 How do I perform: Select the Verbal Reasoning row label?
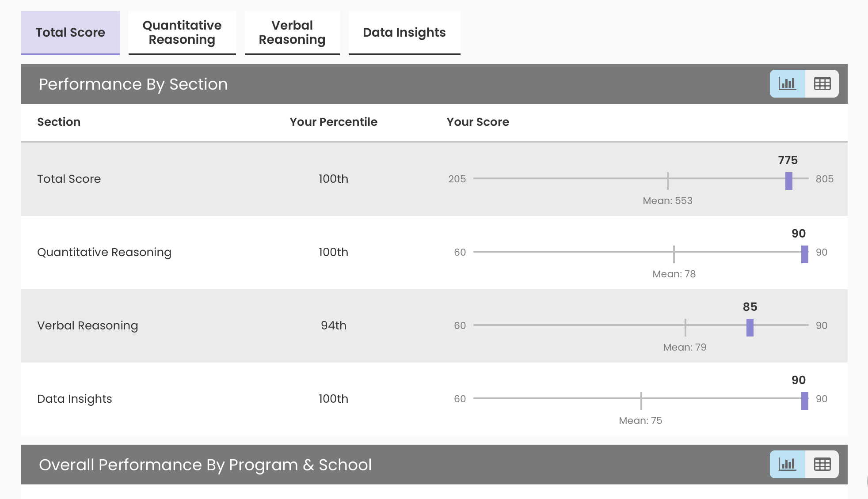click(88, 325)
